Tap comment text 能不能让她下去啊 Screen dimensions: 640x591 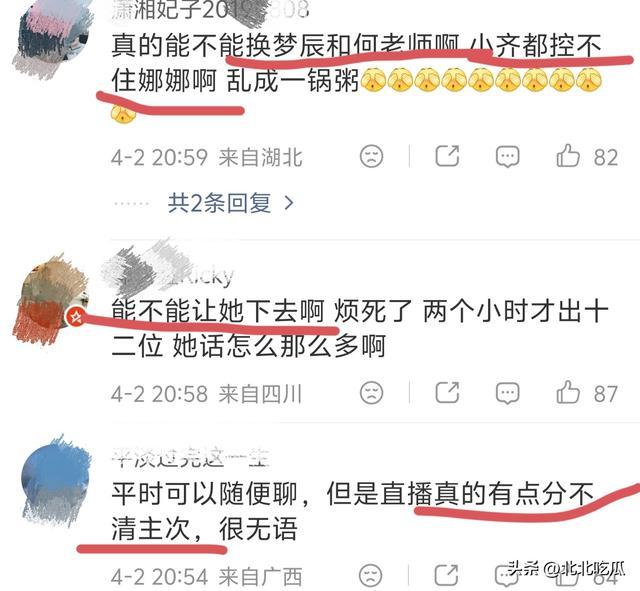(218, 311)
